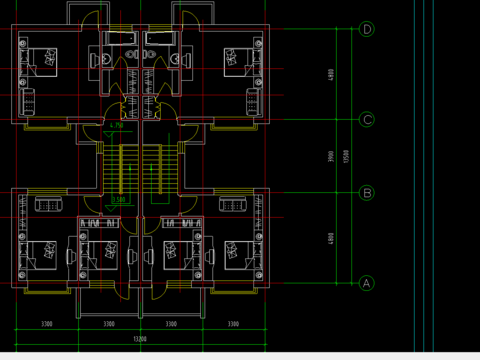This screenshot has height=360, width=480.
Task: Select the 4.750 elevation marker text
Action: pos(117,125)
